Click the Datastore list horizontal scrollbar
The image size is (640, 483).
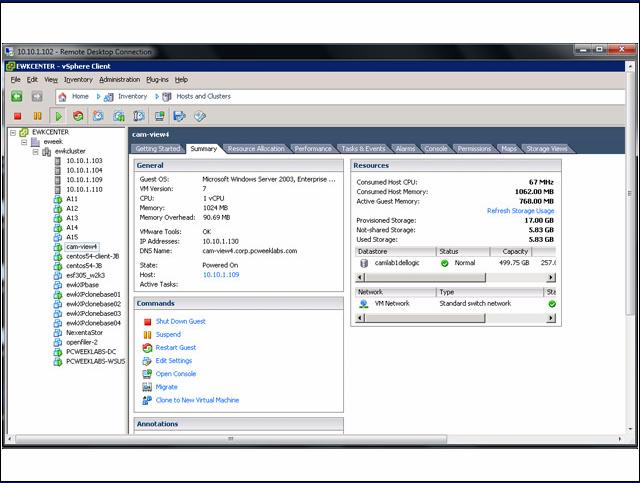450,277
